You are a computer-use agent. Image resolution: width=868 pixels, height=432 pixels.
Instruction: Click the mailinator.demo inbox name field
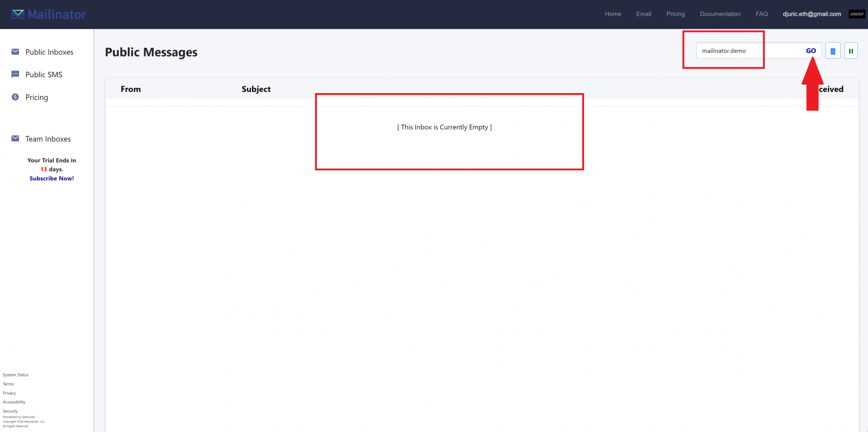tap(724, 51)
